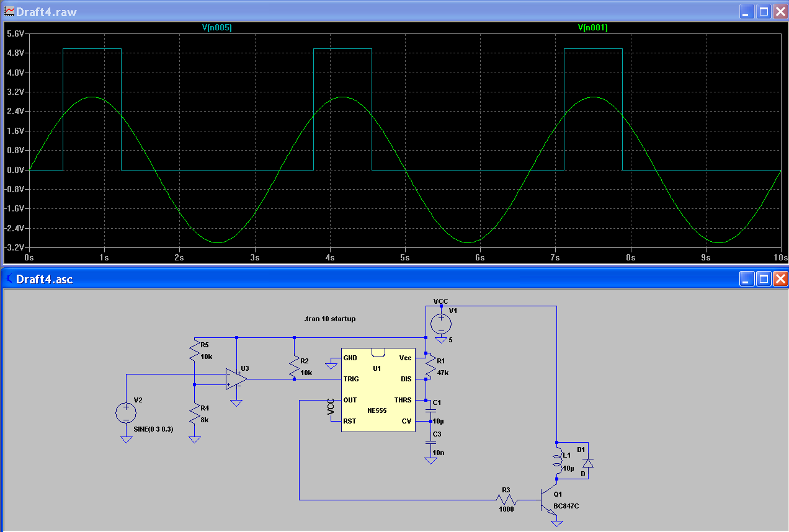The image size is (789, 532).
Task: Select capacitor C3 symbol
Action: [430, 441]
